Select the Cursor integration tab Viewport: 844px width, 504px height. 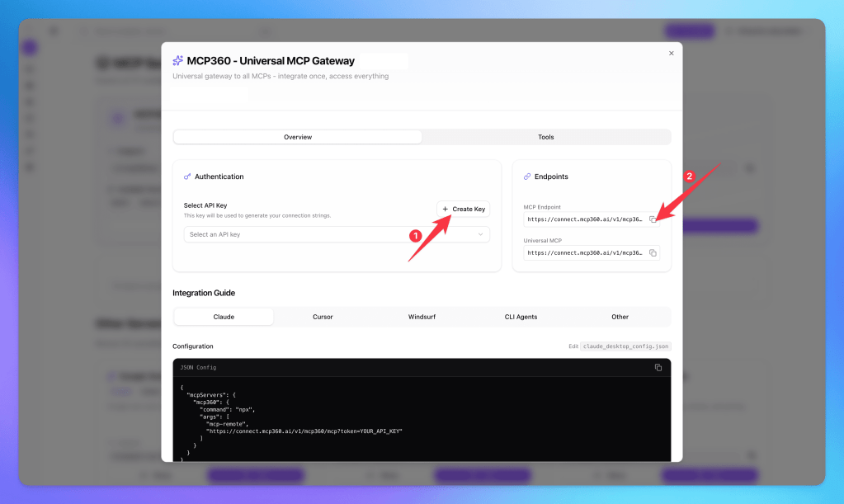[x=323, y=317]
